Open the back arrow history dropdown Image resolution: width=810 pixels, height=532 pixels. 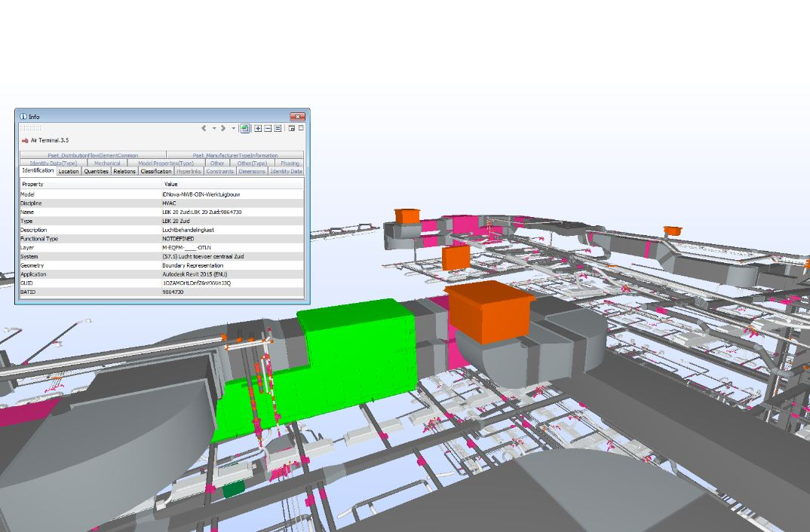click(214, 128)
